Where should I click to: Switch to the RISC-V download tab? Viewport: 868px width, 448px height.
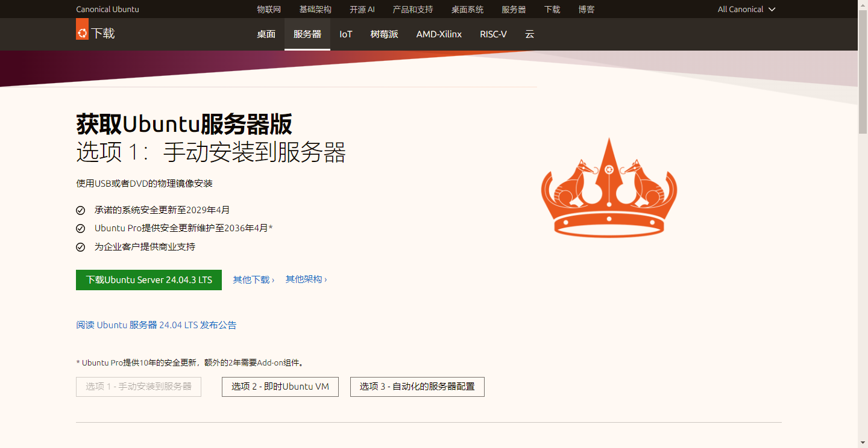pyautogui.click(x=493, y=34)
